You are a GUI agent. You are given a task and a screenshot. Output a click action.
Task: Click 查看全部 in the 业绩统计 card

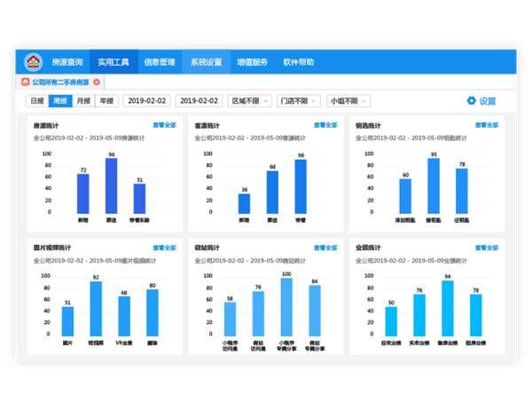point(488,248)
